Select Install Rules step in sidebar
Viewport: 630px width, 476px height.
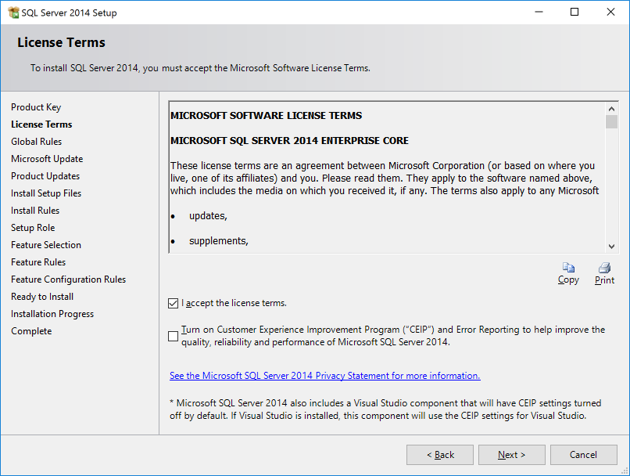pos(35,211)
